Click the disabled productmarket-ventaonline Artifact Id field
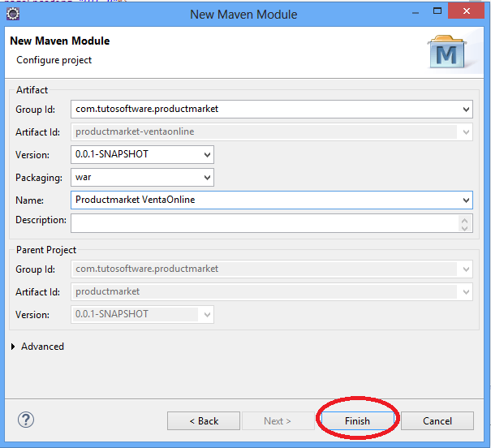 [272, 131]
